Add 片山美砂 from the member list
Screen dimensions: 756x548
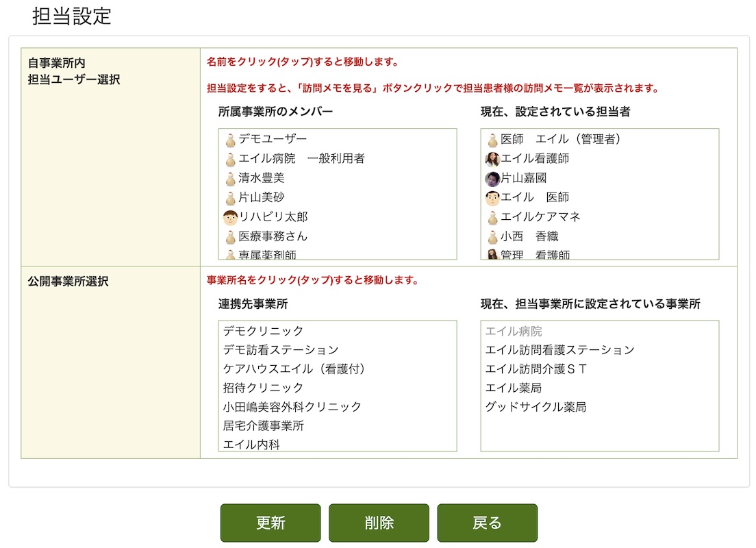click(x=261, y=198)
